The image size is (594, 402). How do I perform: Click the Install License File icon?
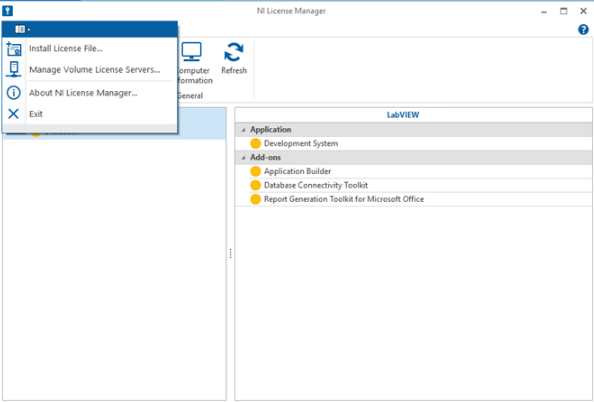pos(14,49)
